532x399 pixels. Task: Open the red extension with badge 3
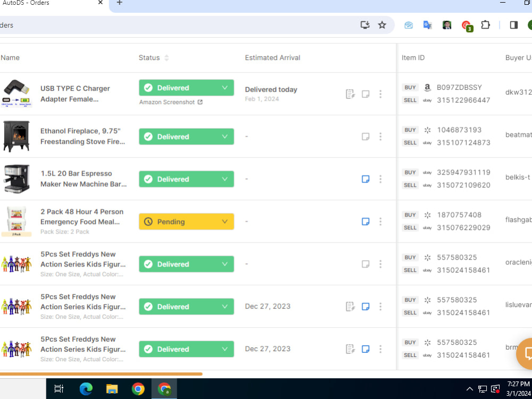pyautogui.click(x=467, y=26)
